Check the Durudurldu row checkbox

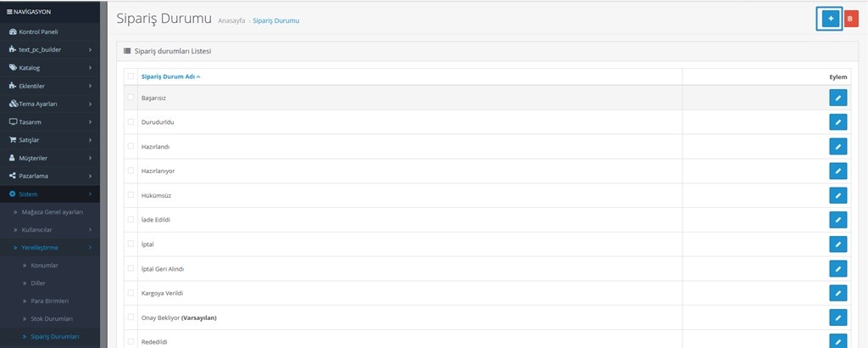click(131, 122)
